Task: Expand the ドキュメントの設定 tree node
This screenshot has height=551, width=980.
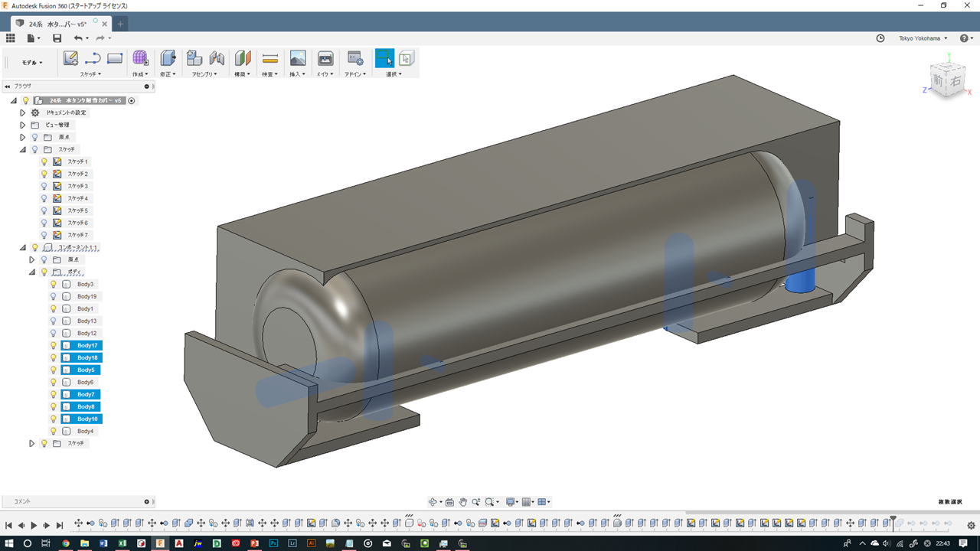Action: click(23, 112)
